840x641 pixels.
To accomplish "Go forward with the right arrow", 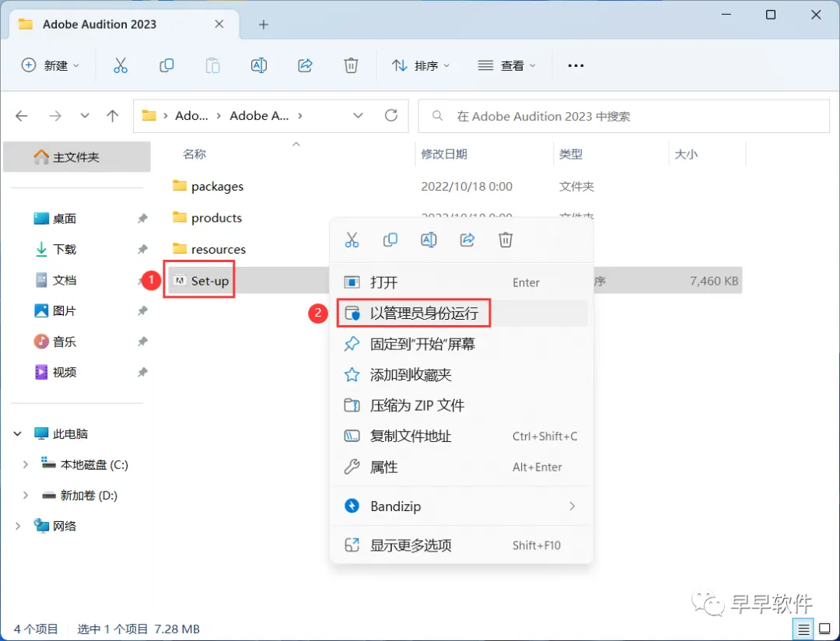I will 55,116.
